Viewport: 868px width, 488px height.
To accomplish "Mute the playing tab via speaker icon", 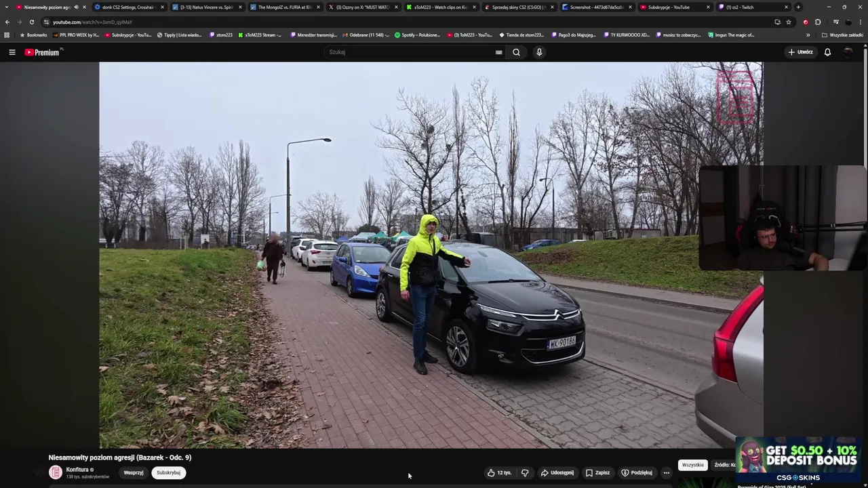I will [76, 7].
